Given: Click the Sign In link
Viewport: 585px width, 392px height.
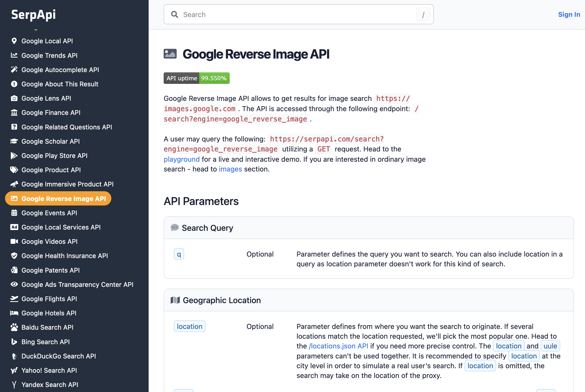Looking at the screenshot, I should tap(569, 15).
